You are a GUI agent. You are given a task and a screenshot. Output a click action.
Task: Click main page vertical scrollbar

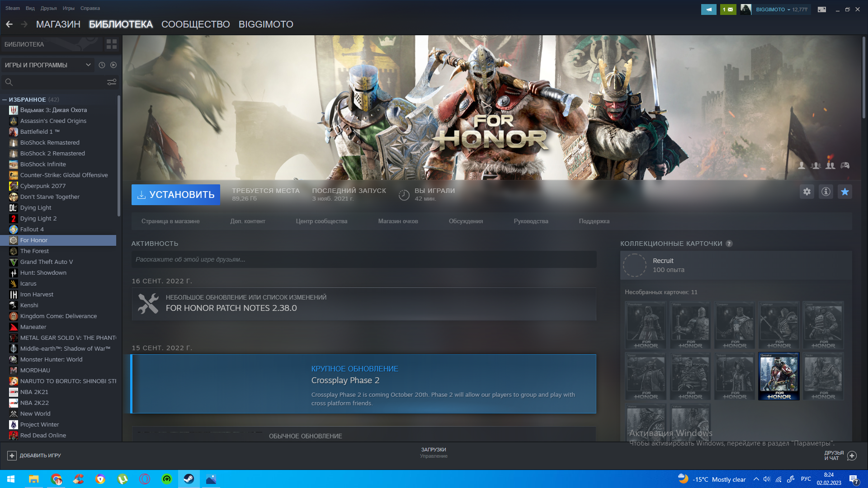pyautogui.click(x=863, y=78)
